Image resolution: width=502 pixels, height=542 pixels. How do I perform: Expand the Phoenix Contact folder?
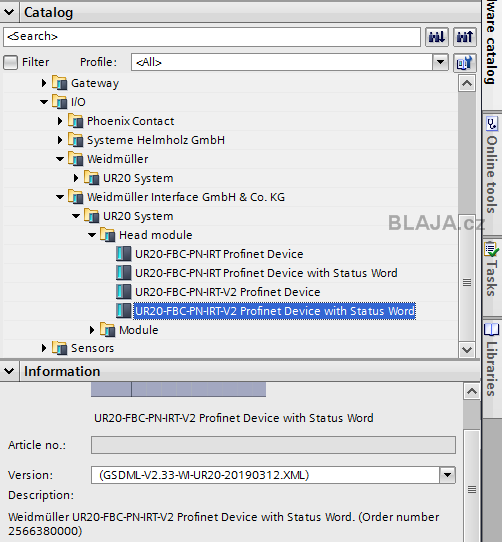(x=60, y=121)
